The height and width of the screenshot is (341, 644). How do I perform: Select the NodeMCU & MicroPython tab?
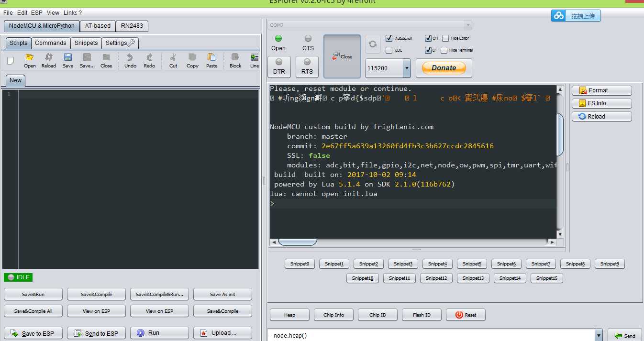pyautogui.click(x=42, y=26)
